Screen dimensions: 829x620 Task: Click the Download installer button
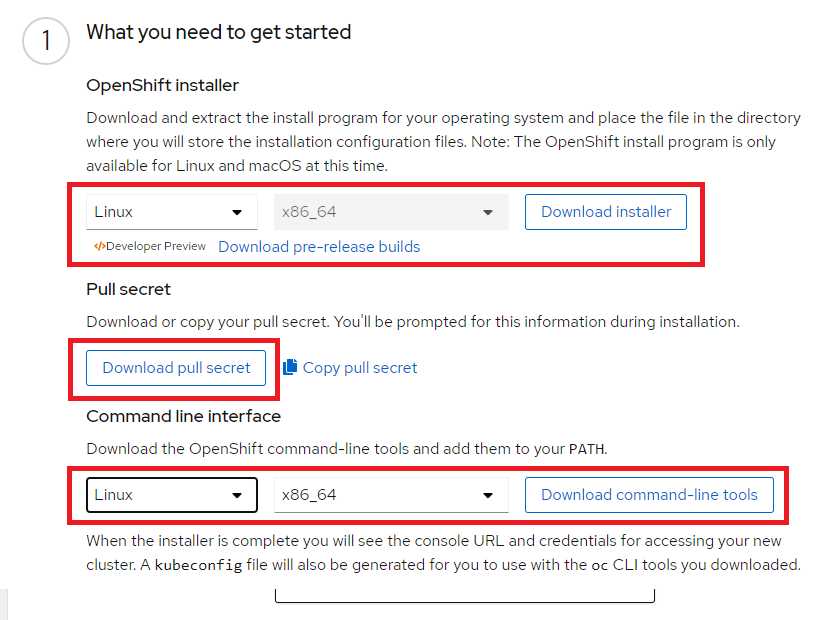605,212
